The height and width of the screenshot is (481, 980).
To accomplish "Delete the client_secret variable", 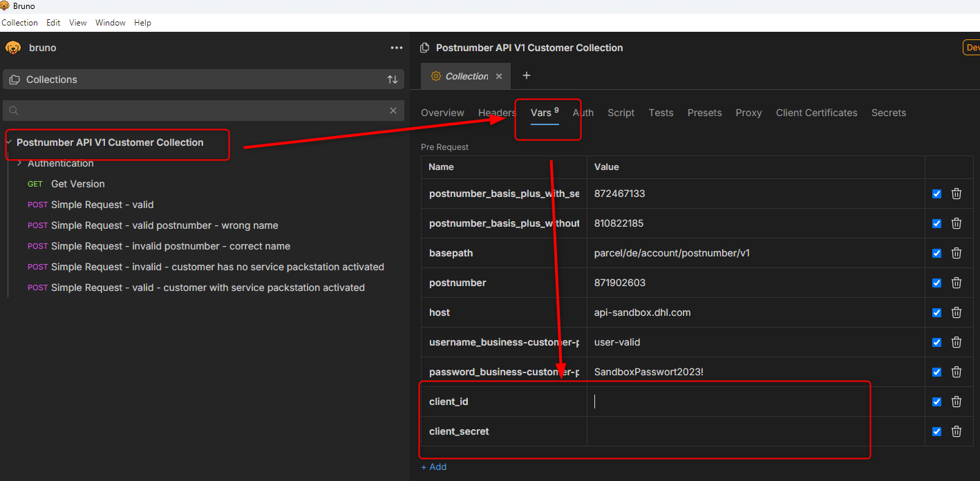I will pyautogui.click(x=957, y=431).
